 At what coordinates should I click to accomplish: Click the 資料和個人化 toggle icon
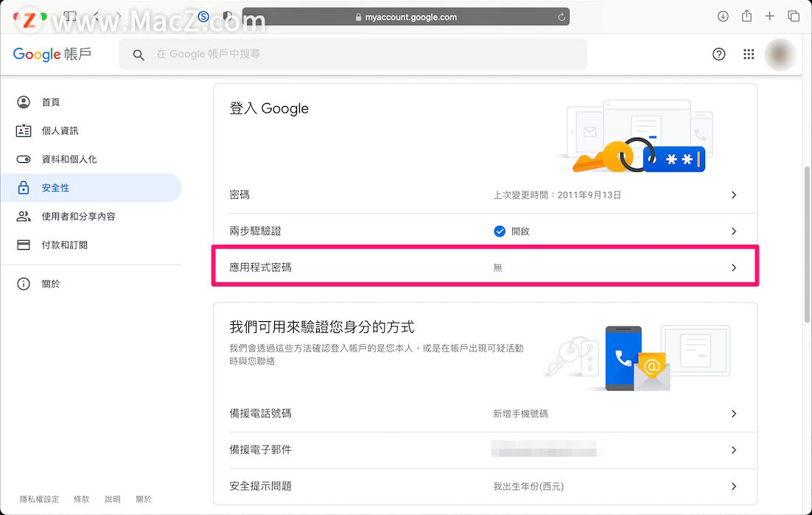[x=24, y=159]
